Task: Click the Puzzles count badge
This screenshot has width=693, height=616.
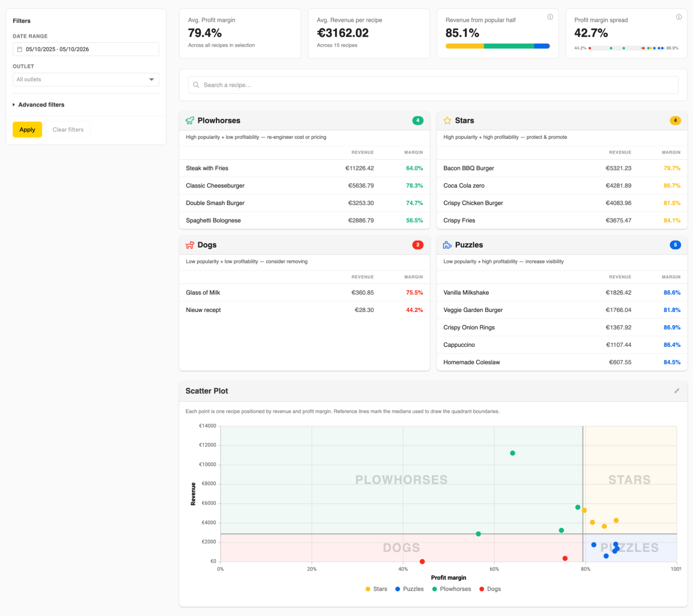Action: tap(675, 245)
